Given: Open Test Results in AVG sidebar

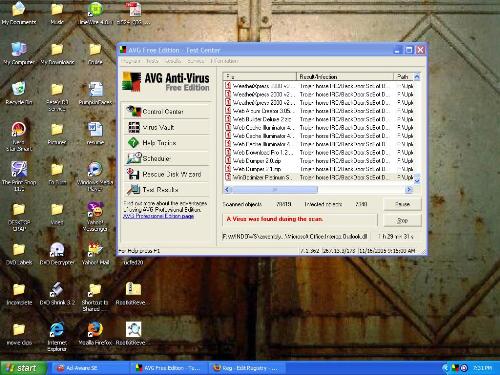Looking at the screenshot, I should pos(167,190).
